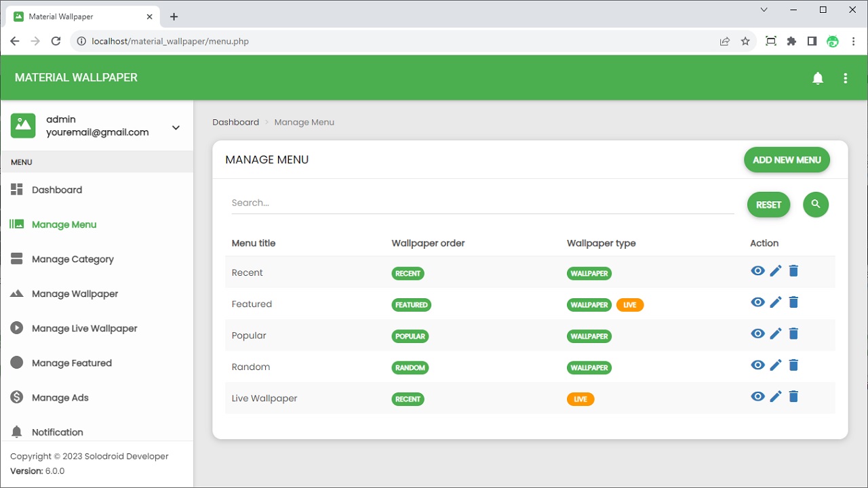868x488 pixels.
Task: Expand the admin account dropdown chevron
Action: point(176,127)
